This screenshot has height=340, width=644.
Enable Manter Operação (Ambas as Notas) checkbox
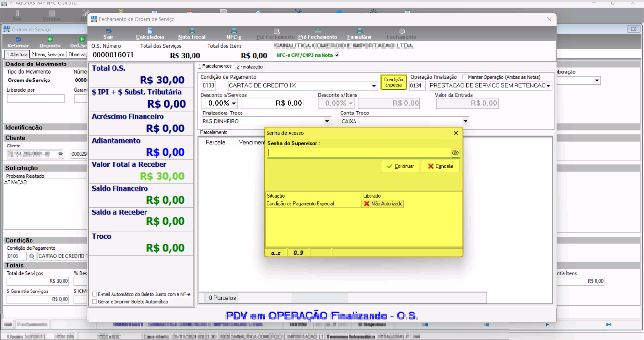tap(465, 77)
